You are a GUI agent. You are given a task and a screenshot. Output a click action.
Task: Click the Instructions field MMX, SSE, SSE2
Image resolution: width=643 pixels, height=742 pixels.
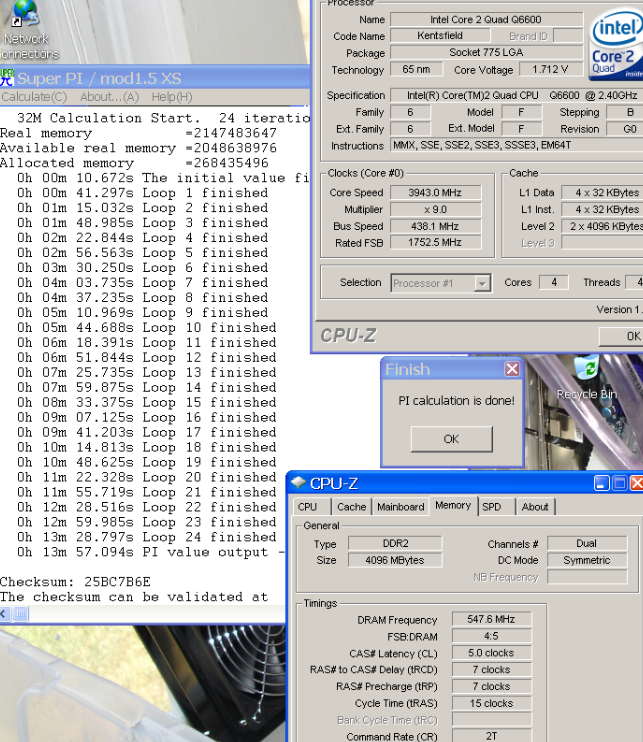516,145
